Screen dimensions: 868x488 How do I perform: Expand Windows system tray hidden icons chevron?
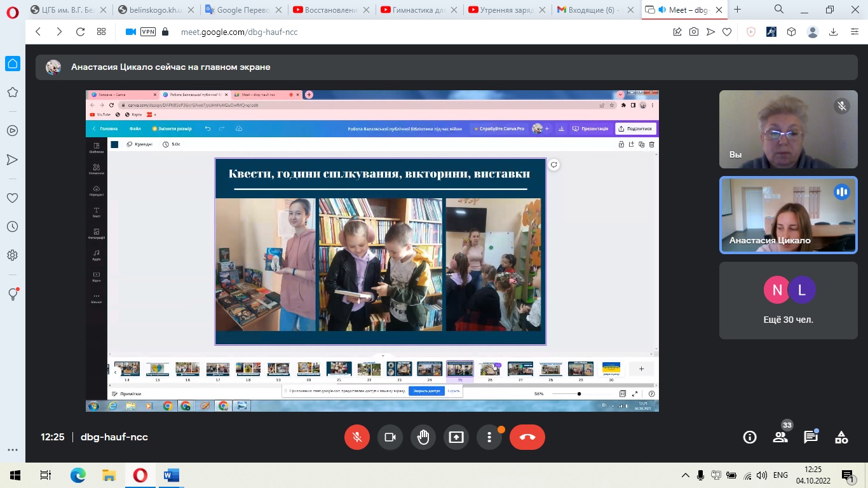coord(685,475)
